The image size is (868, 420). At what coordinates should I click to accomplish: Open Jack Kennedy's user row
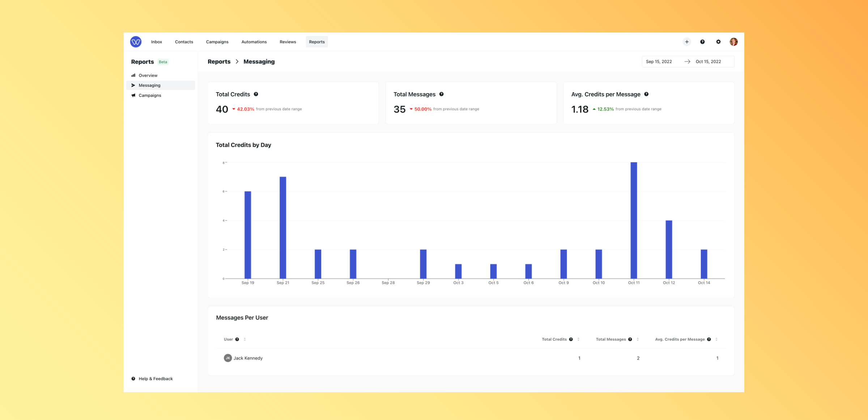248,358
